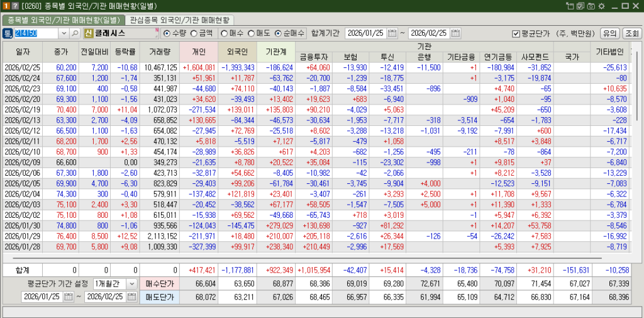Click the stock code input field 214150
This screenshot has width=644, height=318.
tap(36, 33)
